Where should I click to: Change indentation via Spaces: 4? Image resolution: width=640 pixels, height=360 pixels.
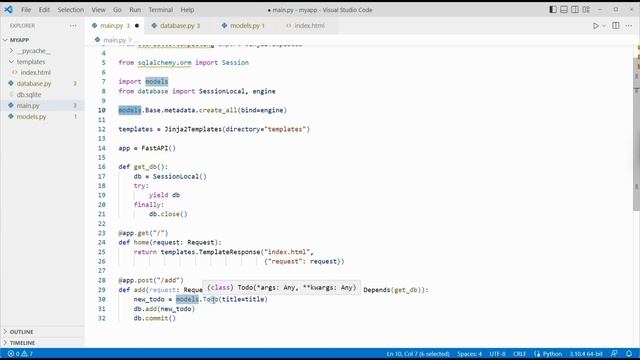469,354
